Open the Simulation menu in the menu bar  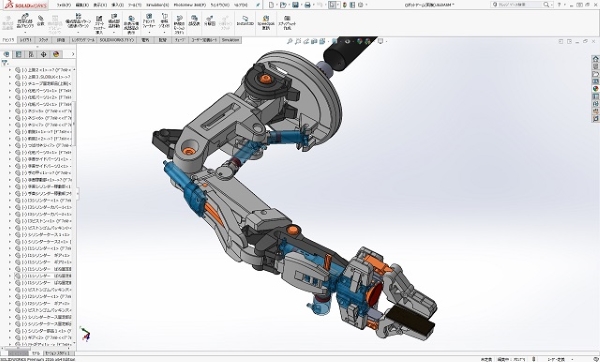pyautogui.click(x=157, y=5)
